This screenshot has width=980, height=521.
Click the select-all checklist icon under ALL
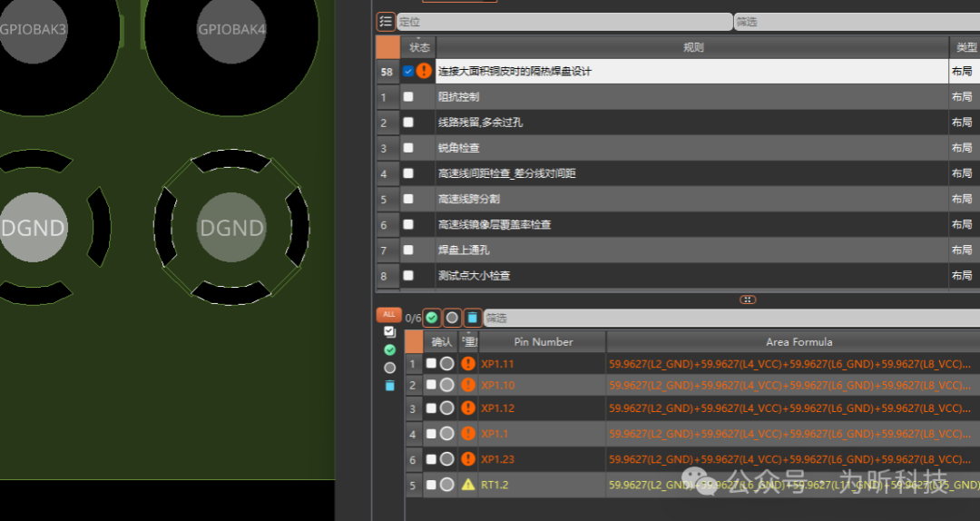pos(390,331)
